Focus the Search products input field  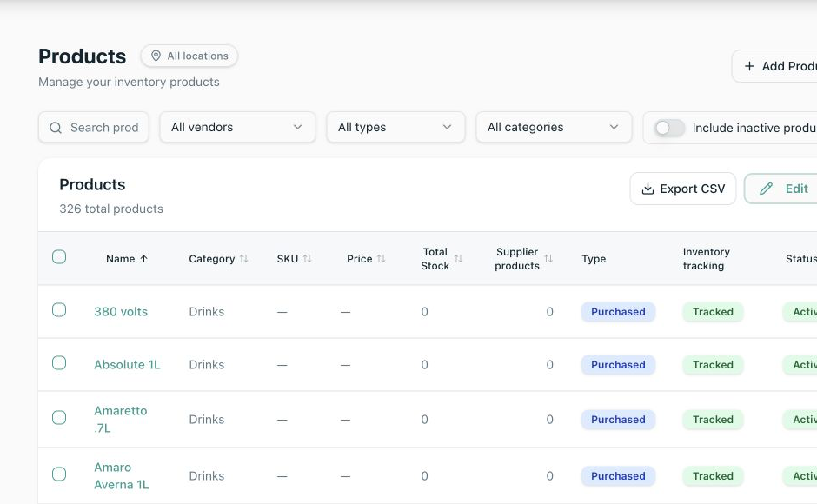(94, 127)
